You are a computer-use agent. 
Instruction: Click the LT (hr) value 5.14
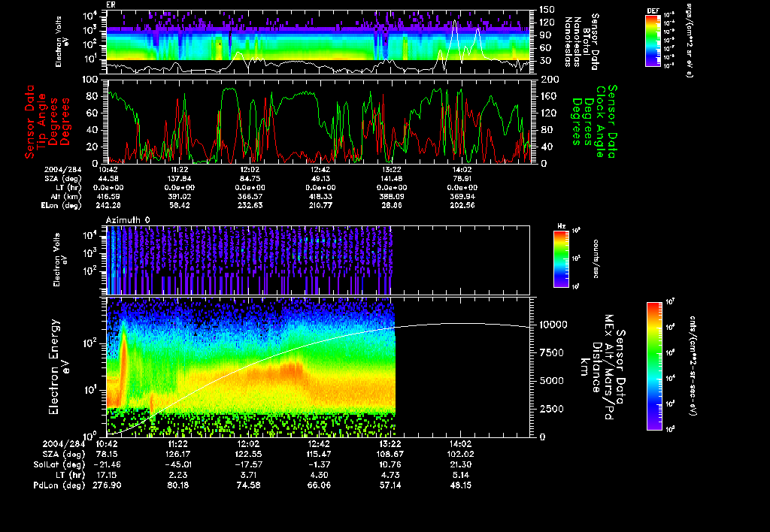click(x=462, y=476)
